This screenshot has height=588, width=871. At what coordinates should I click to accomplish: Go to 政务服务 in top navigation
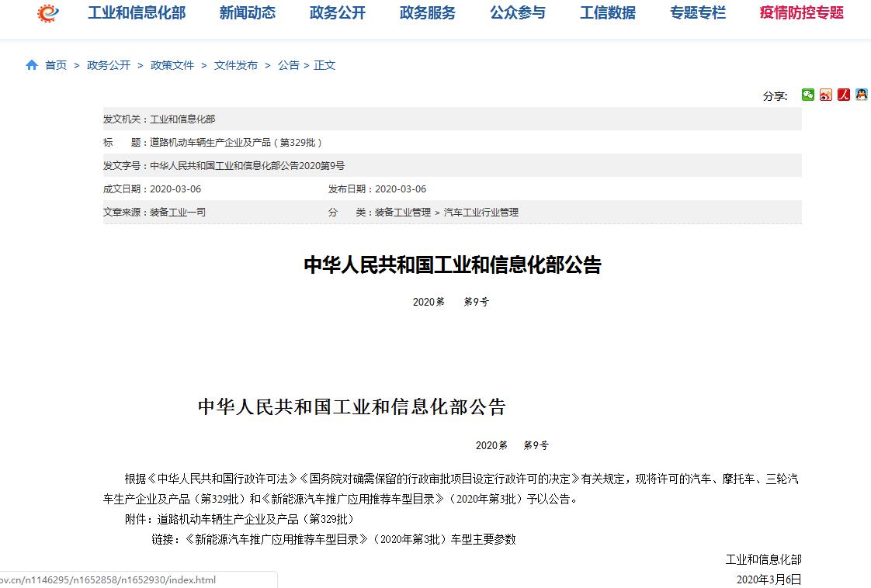(428, 13)
